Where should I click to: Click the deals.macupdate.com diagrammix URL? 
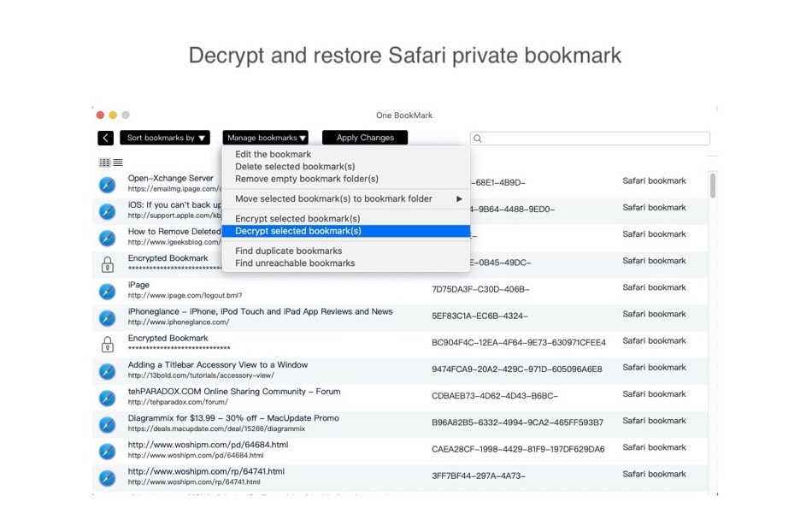click(216, 429)
